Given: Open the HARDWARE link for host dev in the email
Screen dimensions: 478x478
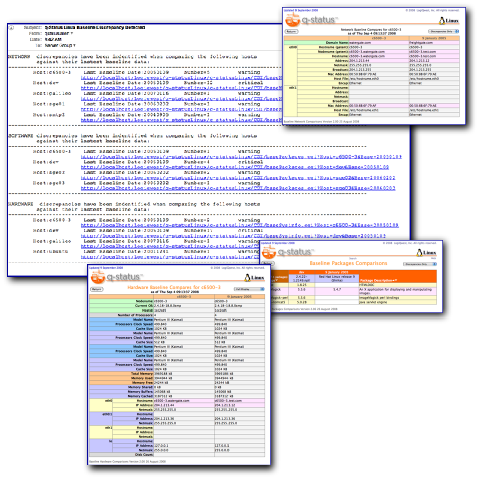Looking at the screenshot, I should [x=233, y=236].
